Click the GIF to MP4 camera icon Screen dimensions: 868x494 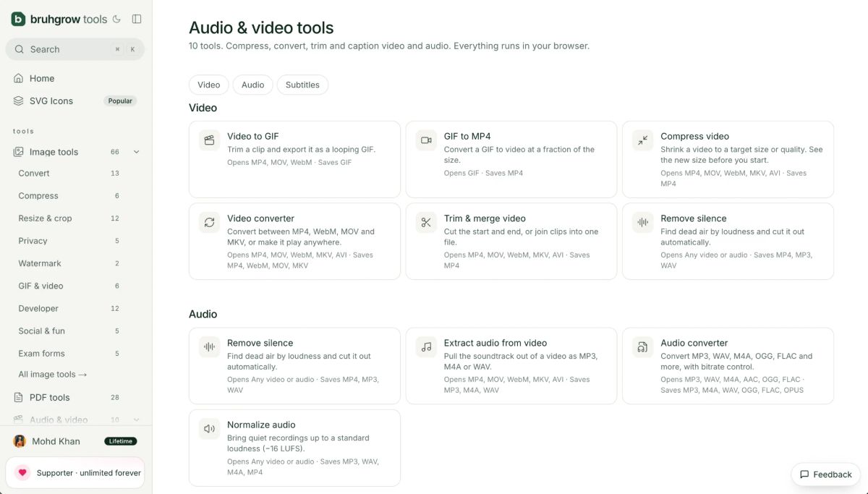(426, 140)
